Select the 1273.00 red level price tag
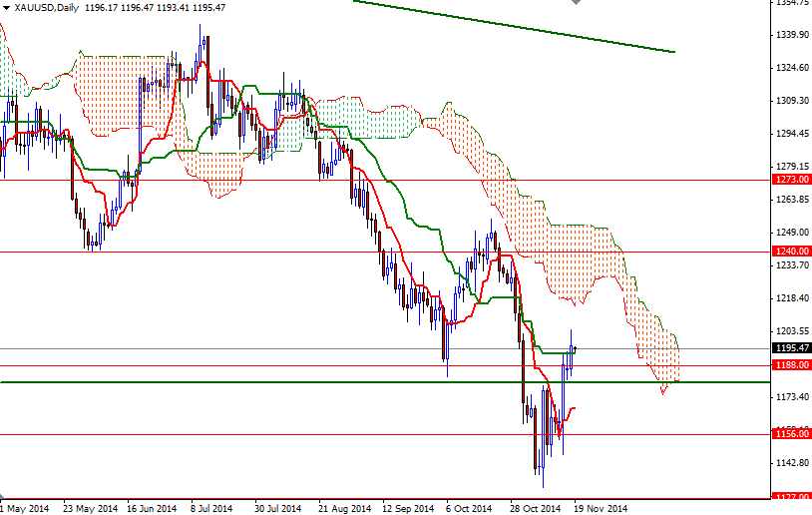 tap(792, 180)
